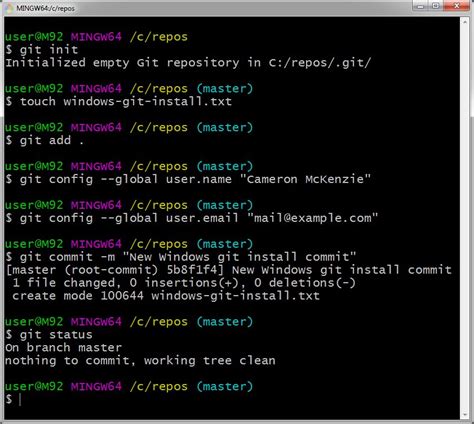Click the empty command prompt at the cursor
The image size is (474, 424).
13,399
